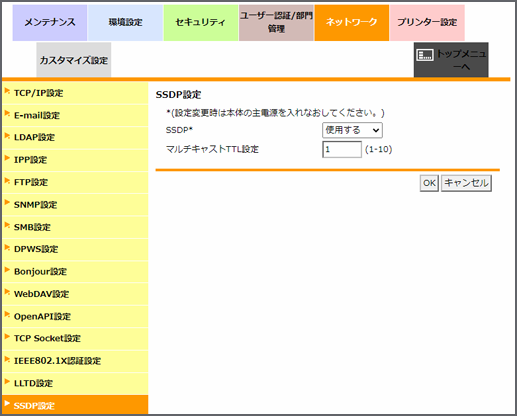
Task: Open the SSDP 使用する dropdown
Action: pos(352,130)
